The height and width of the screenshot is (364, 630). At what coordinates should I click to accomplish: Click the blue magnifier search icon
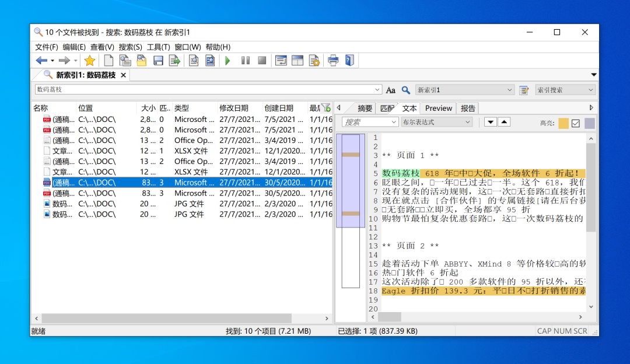[x=406, y=90]
